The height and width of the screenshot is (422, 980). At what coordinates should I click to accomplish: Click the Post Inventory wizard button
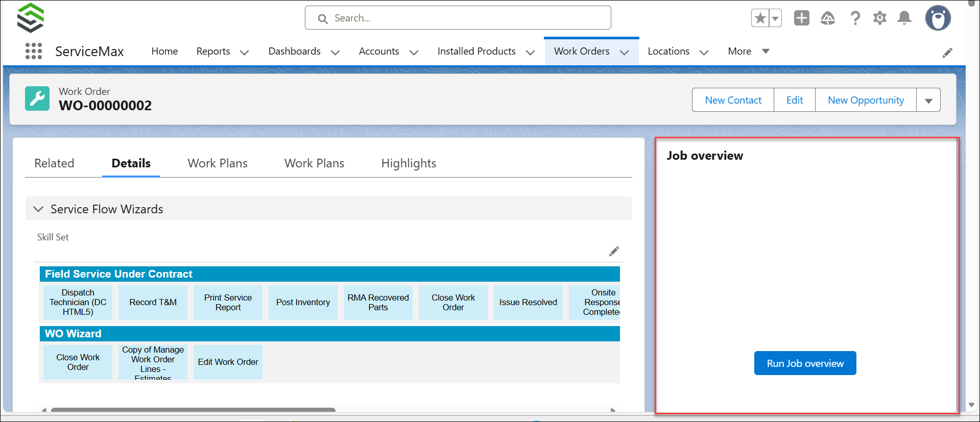[303, 302]
